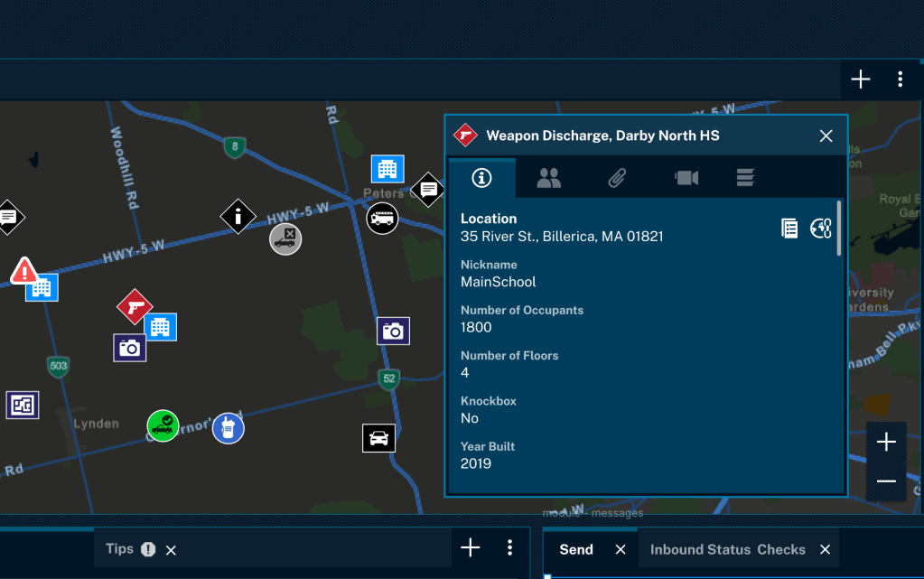Zoom in on the map
This screenshot has height=579, width=924.
pos(886,442)
